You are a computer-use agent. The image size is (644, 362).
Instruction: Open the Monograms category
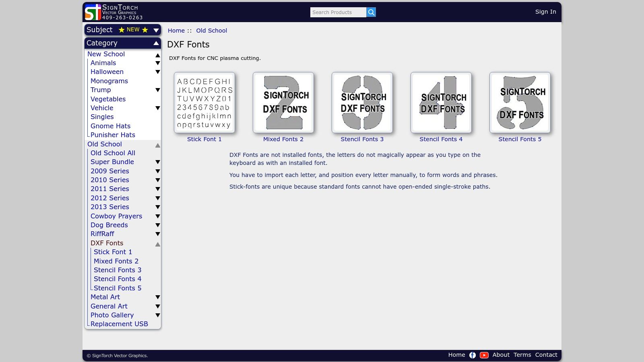click(109, 81)
